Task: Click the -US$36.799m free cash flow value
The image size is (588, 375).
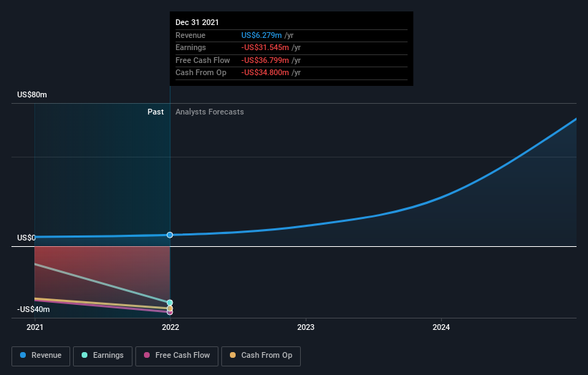Action: (265, 60)
